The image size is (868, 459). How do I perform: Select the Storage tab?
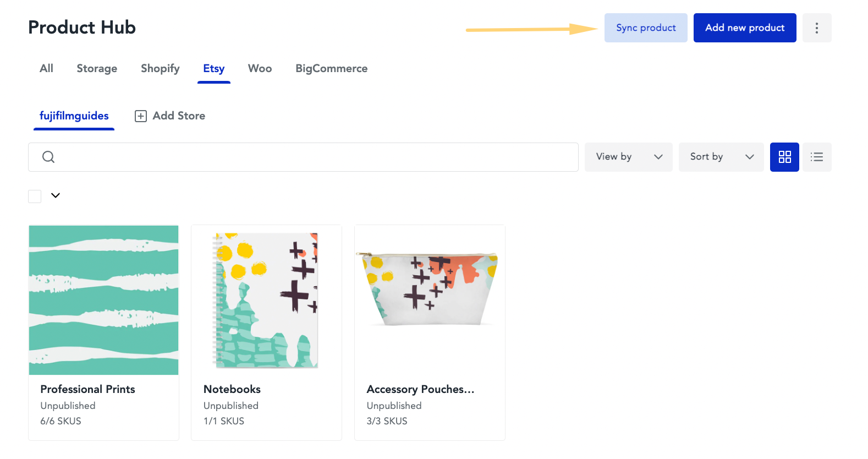pos(97,69)
